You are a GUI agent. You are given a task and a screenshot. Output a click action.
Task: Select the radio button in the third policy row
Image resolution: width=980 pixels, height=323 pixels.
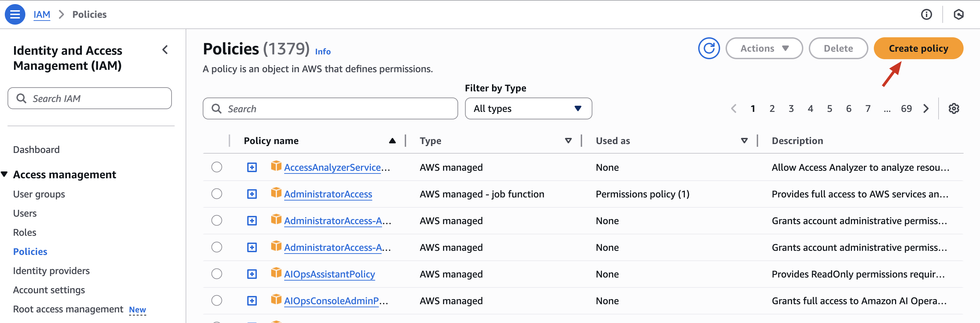click(216, 220)
